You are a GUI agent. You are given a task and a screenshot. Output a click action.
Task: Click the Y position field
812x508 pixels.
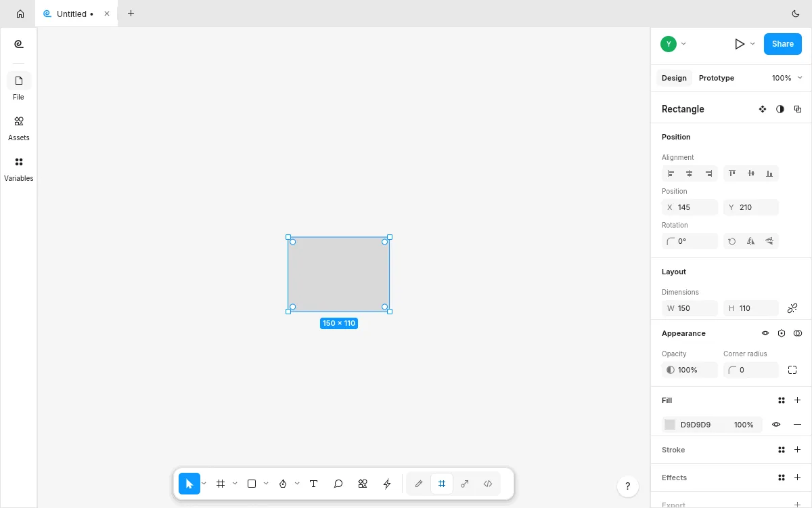[x=751, y=207]
